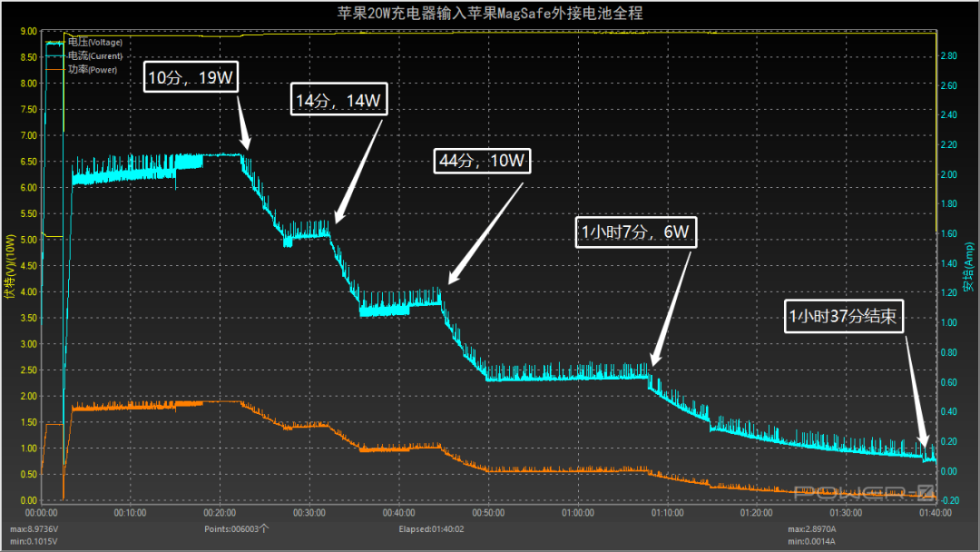980x552 pixels.
Task: Select the 7.50 voltage axis tick label
Action: tap(29, 109)
